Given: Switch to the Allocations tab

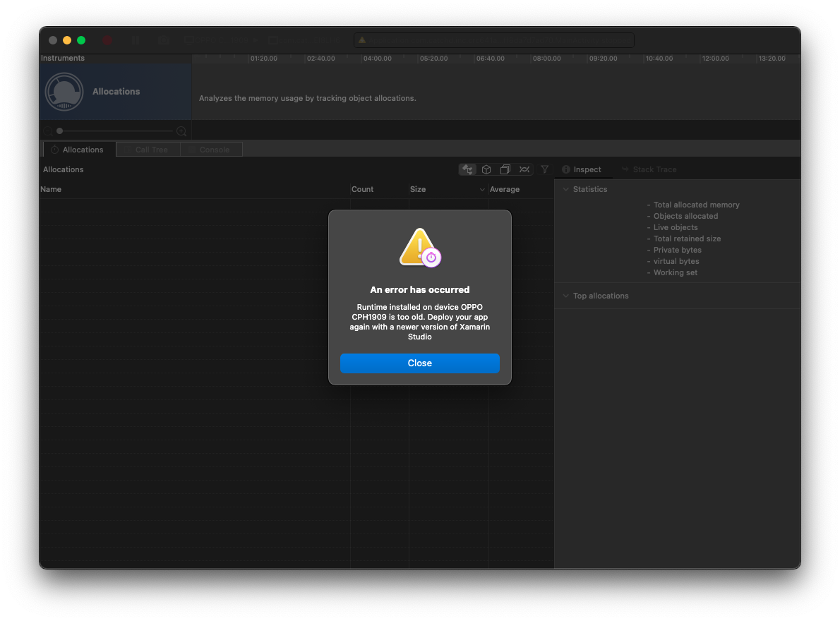Looking at the screenshot, I should pyautogui.click(x=78, y=150).
